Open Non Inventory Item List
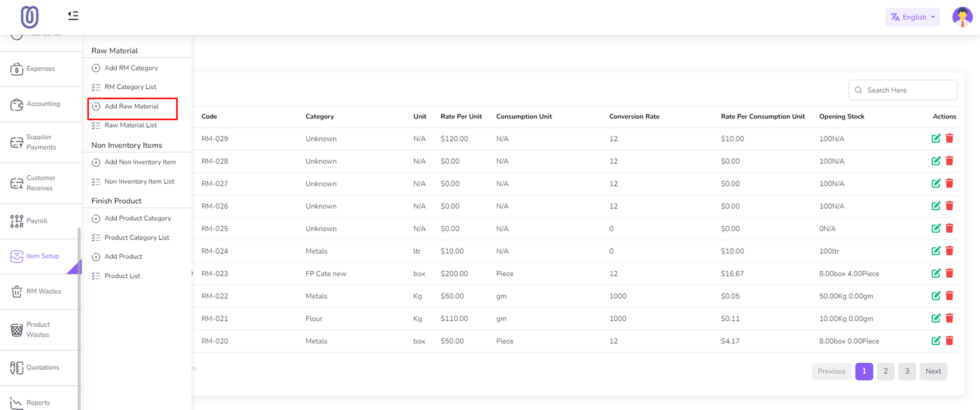980x410 pixels. click(139, 182)
